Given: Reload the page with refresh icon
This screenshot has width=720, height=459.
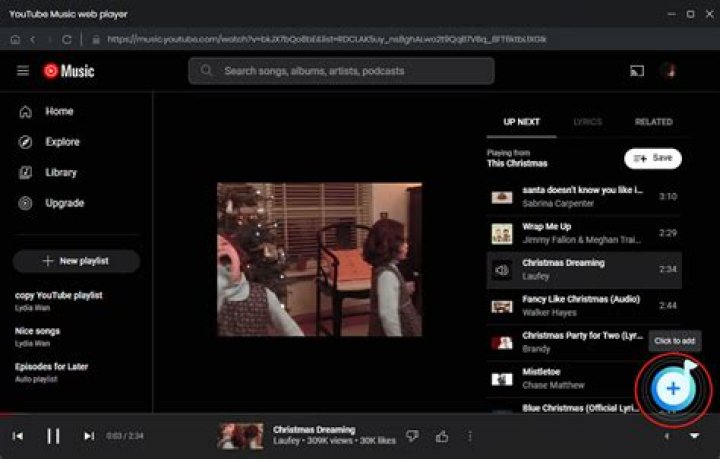Looking at the screenshot, I should coord(67,39).
